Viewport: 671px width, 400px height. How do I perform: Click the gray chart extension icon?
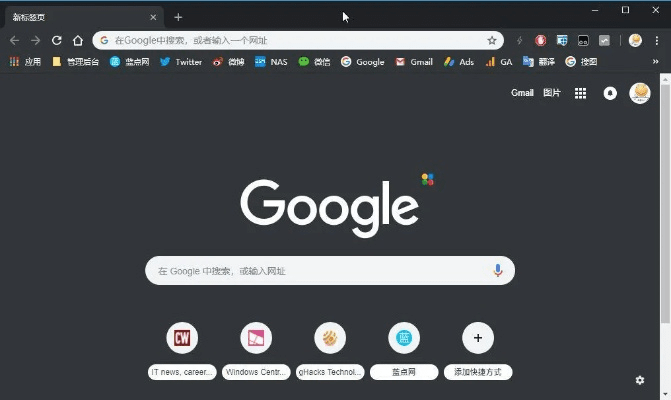click(x=604, y=41)
